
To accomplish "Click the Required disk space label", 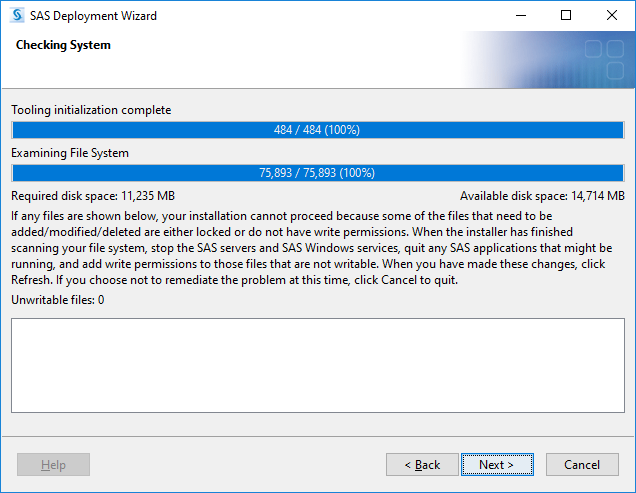I will pyautogui.click(x=93, y=196).
